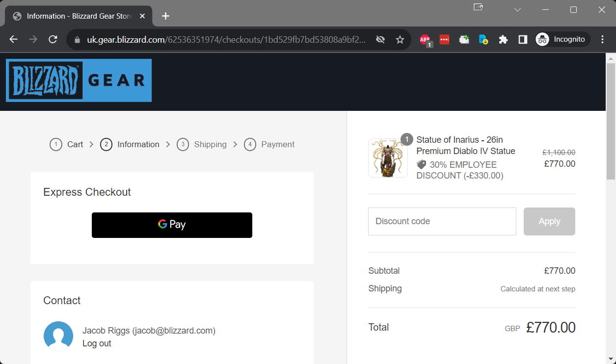The width and height of the screenshot is (616, 364).
Task: Click the Apply discount button
Action: click(x=549, y=221)
